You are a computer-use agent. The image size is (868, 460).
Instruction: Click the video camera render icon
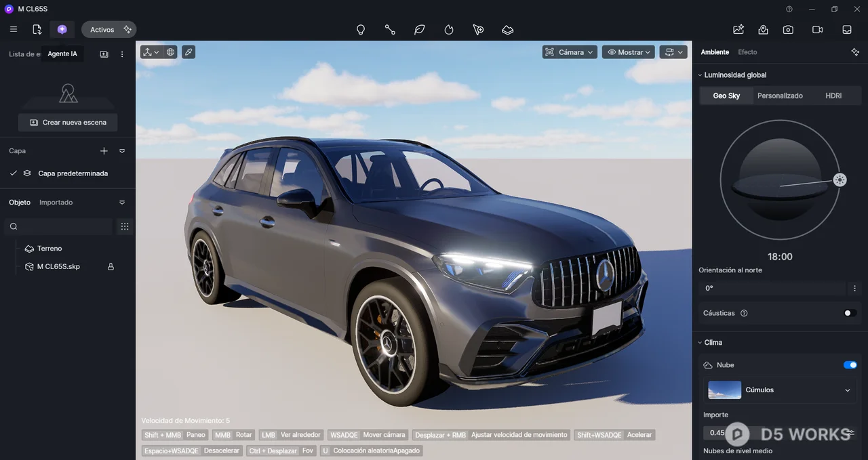817,30
